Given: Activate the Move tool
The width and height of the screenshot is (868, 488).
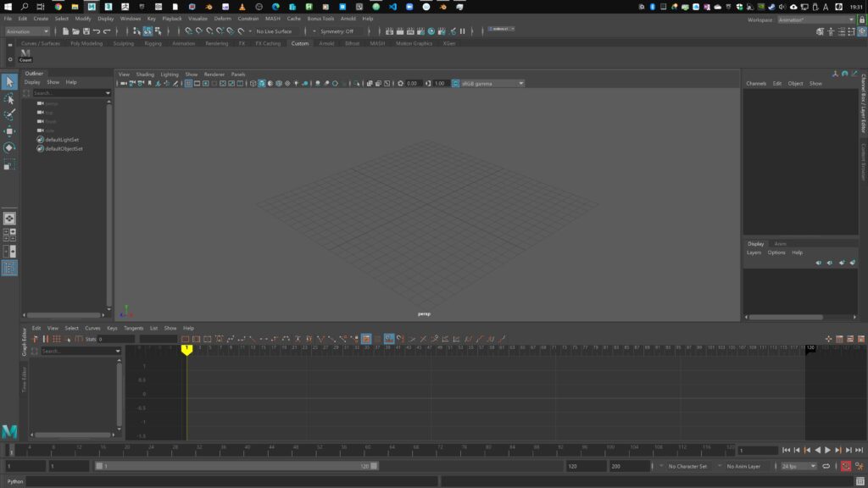Looking at the screenshot, I should pyautogui.click(x=9, y=131).
